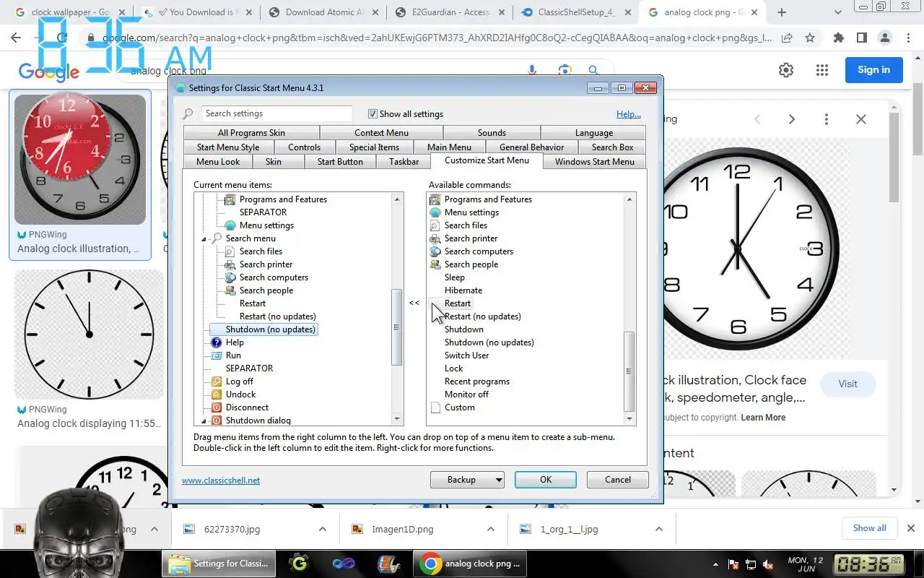Click the Current menu items vertical scrollbar thumb
Viewport: 924px width, 578px height.
(396, 327)
